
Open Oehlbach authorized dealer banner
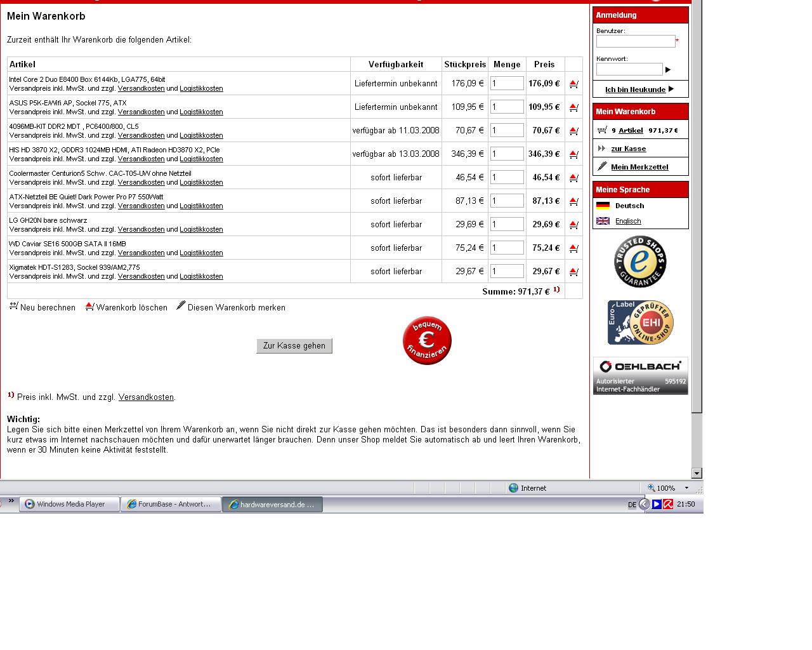pyautogui.click(x=641, y=376)
